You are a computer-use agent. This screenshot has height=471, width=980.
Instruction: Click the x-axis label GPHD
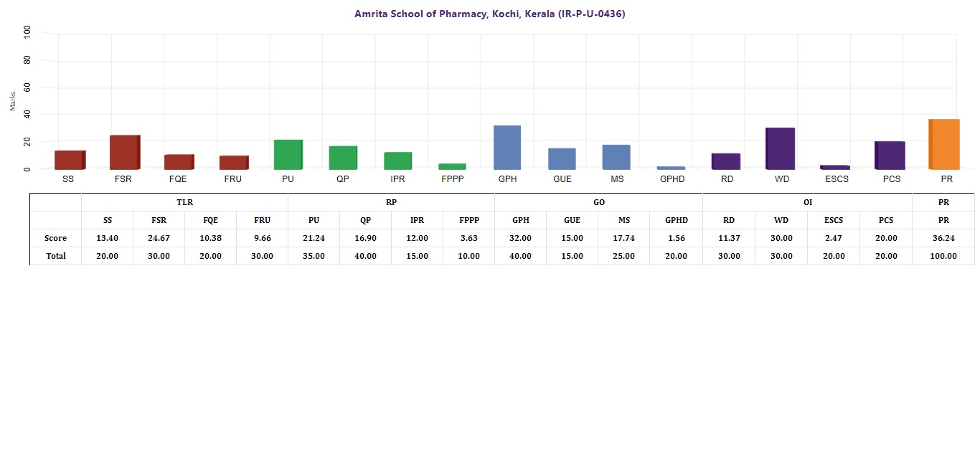(672, 179)
